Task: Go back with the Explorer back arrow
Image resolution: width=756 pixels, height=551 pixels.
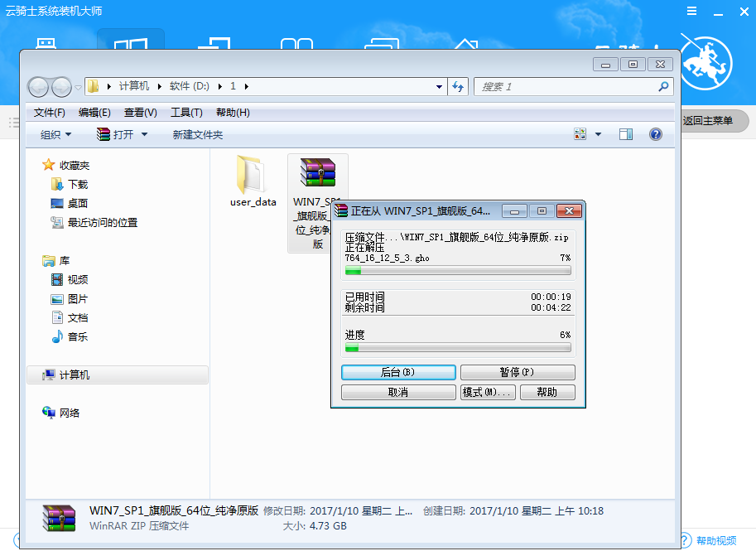Action: point(38,87)
